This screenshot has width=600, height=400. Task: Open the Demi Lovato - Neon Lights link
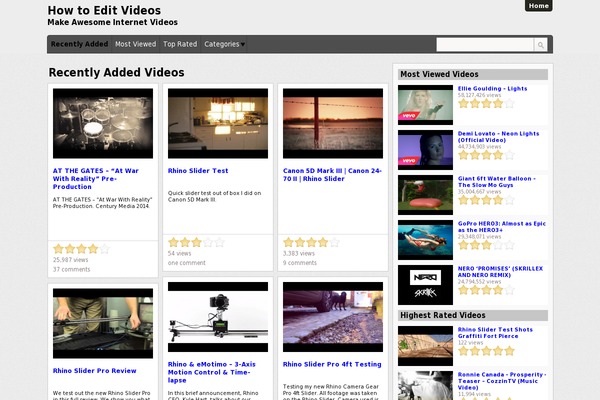coord(498,137)
